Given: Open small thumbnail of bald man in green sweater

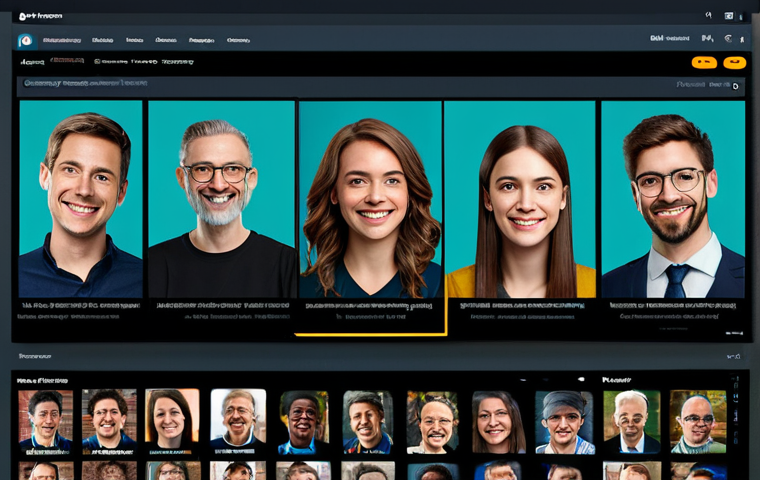Looking at the screenshot, I should [x=698, y=421].
